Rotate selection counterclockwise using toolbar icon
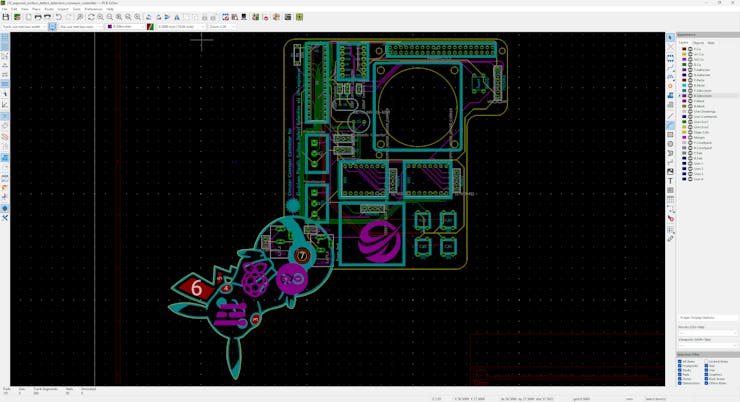The width and height of the screenshot is (740, 402). (x=149, y=17)
